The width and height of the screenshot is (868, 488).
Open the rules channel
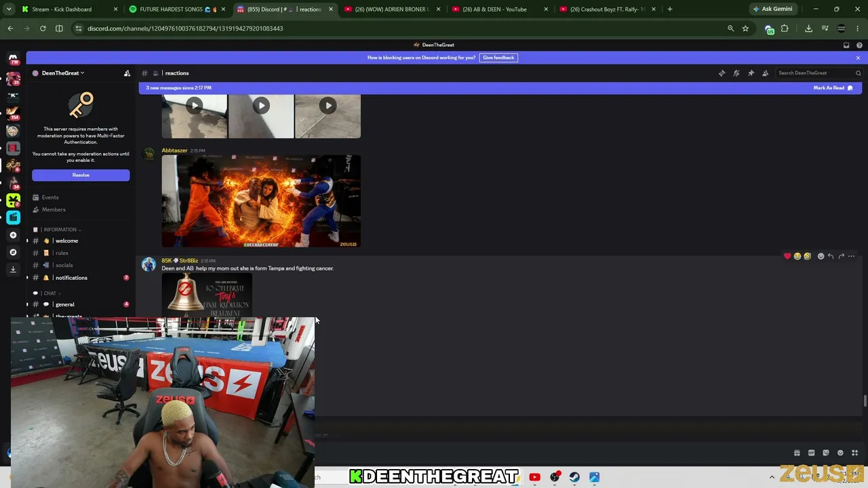[80, 253]
